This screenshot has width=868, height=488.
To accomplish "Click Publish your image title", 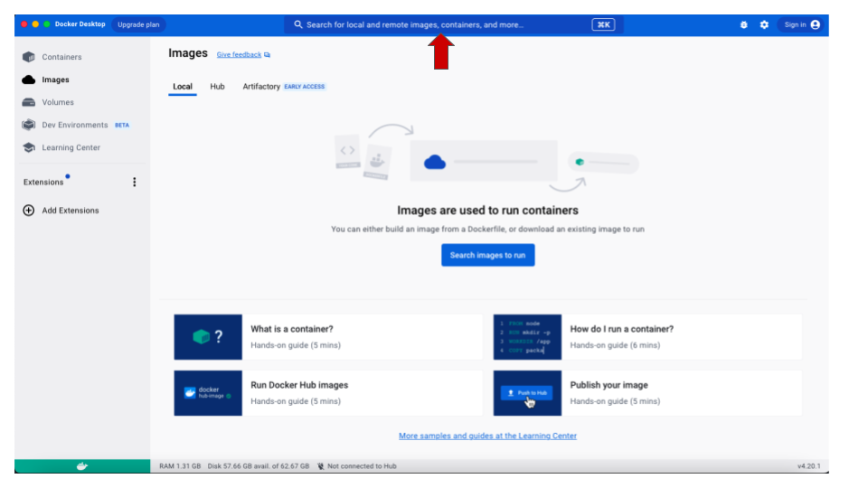I will (609, 385).
